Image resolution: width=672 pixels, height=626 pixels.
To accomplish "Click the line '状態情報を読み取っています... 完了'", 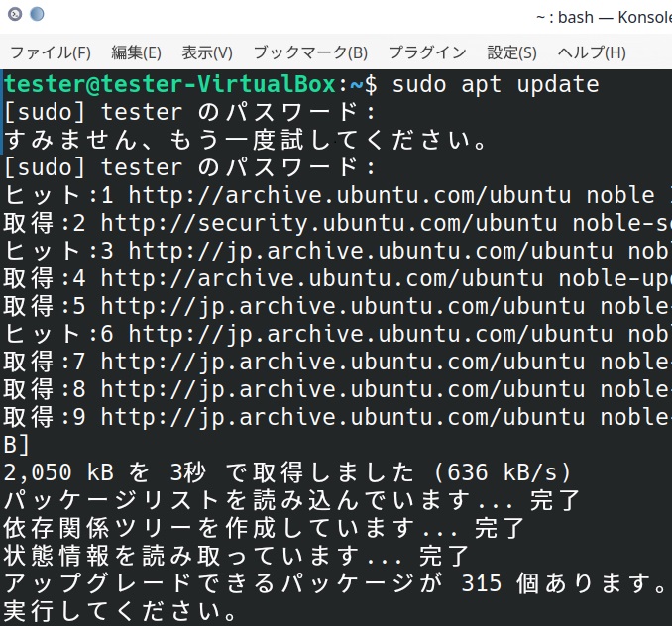I will 236,557.
